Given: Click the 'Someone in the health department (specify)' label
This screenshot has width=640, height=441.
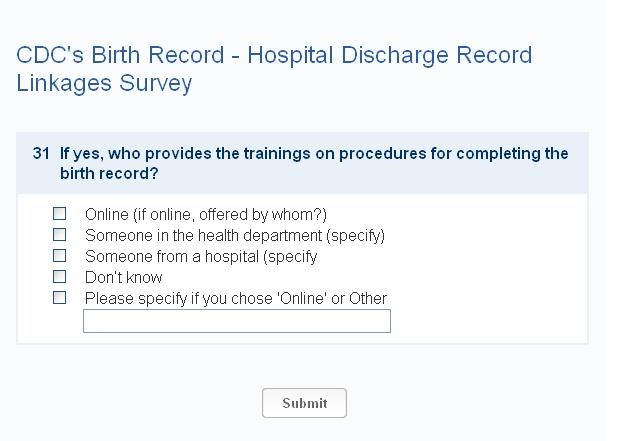Looking at the screenshot, I should click(234, 236).
